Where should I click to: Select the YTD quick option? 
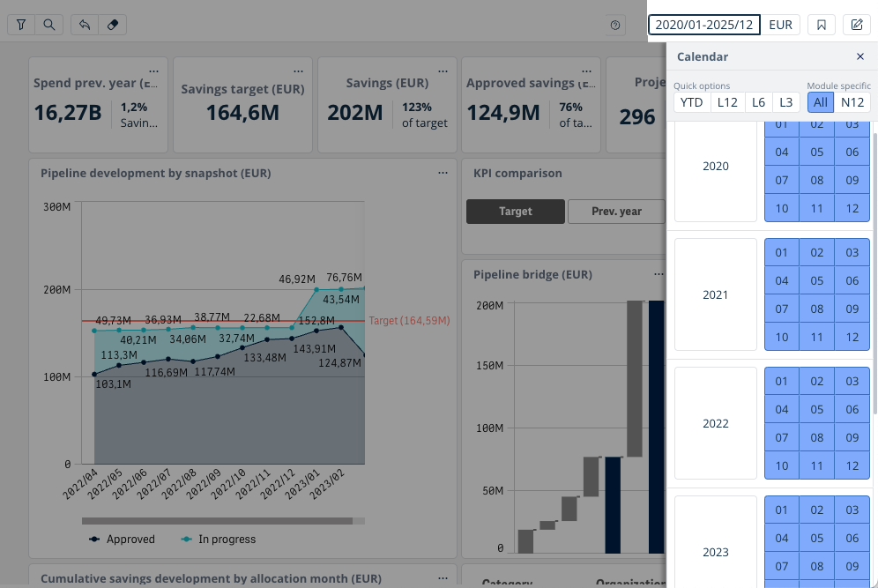tap(692, 102)
